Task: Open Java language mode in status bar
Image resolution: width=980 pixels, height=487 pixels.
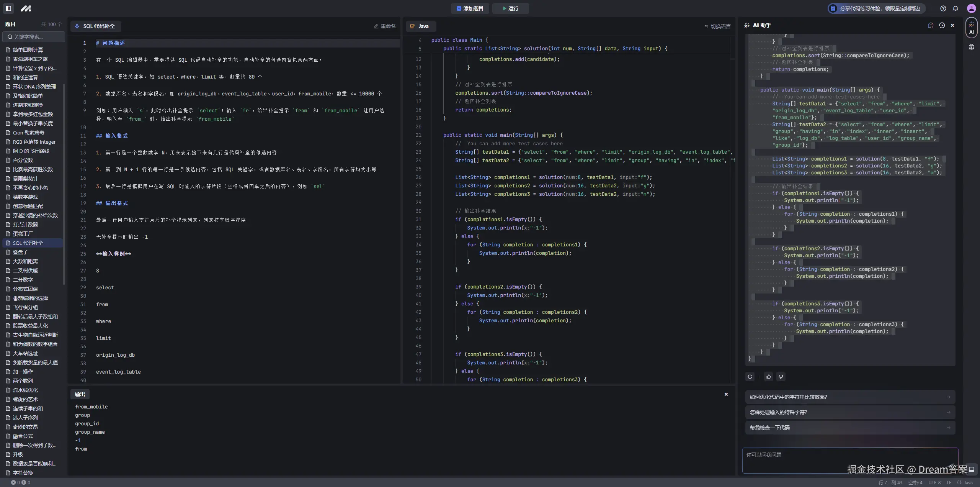Action: click(x=965, y=483)
